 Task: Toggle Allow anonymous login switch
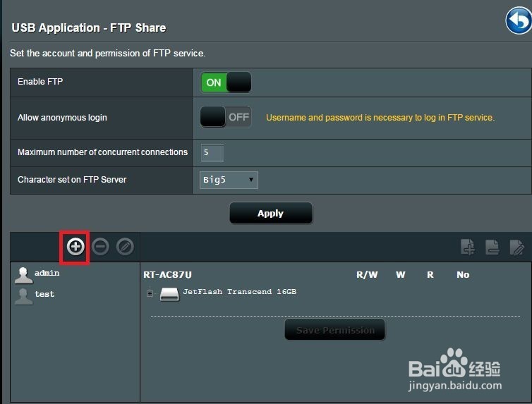[x=226, y=117]
